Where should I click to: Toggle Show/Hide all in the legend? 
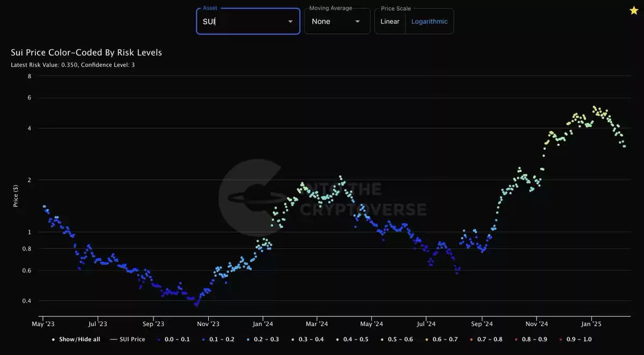[x=76, y=339]
